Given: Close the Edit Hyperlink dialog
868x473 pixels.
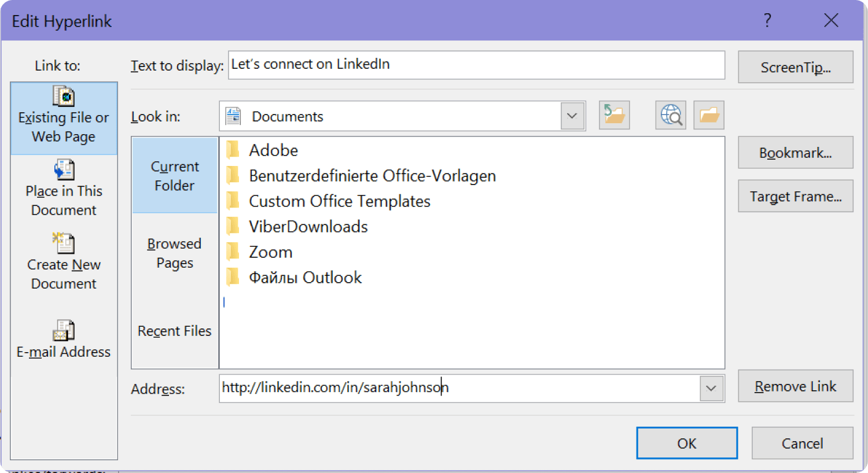Looking at the screenshot, I should point(832,21).
